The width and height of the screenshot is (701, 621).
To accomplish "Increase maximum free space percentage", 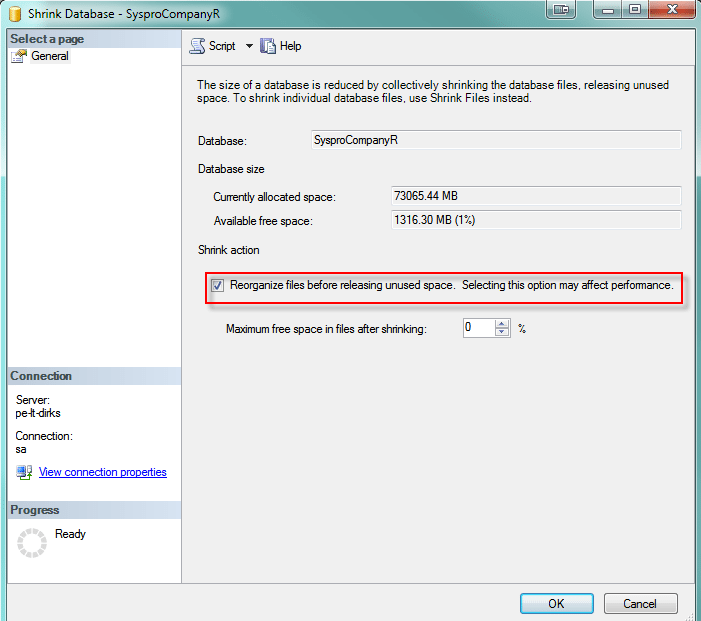I will point(502,324).
